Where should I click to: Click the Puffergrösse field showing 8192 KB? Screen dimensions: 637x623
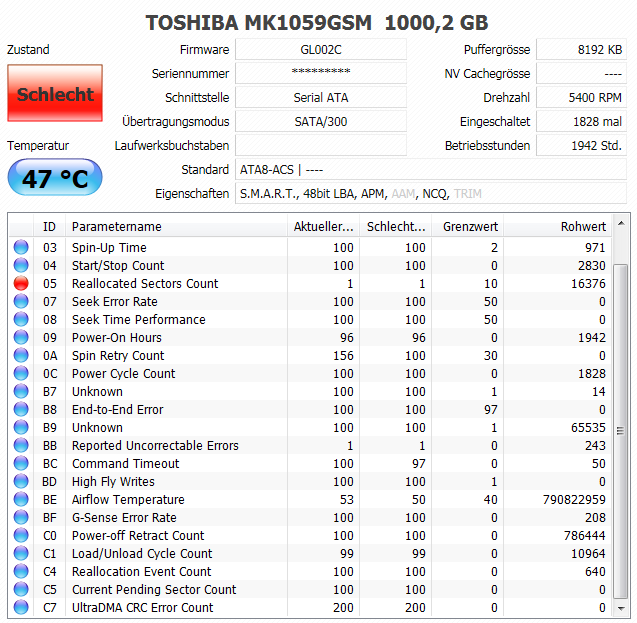point(581,50)
